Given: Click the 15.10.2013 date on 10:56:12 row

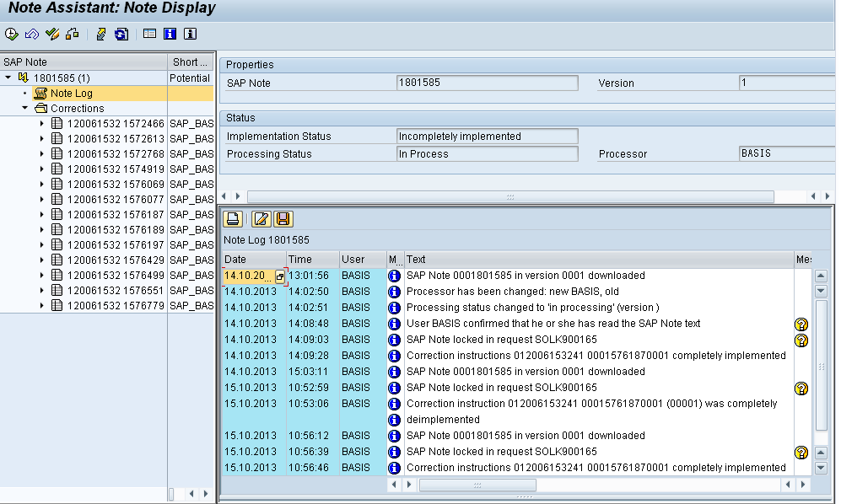Looking at the screenshot, I should [x=251, y=436].
